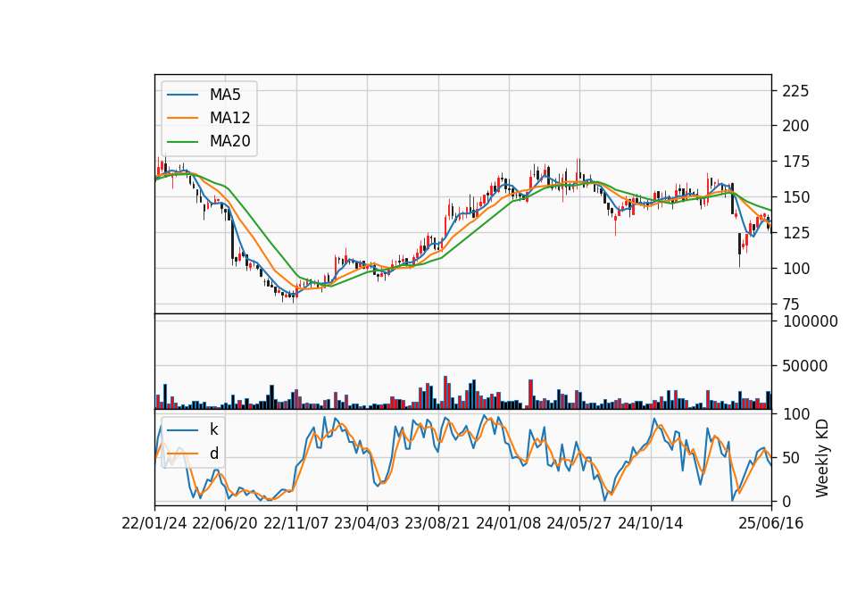Click the MA12 legend label
This screenshot has height=616, width=857.
229,118
